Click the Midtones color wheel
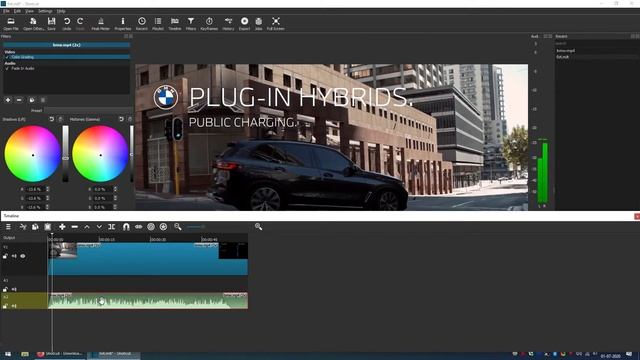Viewport: 640px width, 360px height. click(100, 154)
